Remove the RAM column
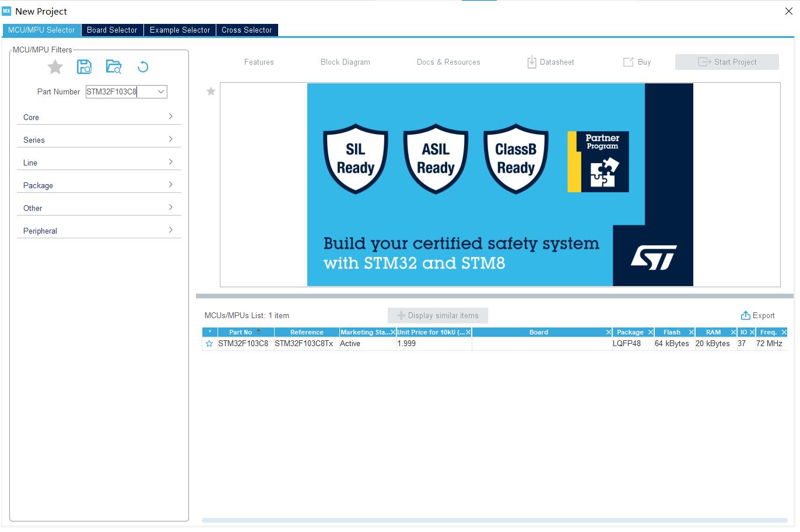The image size is (800, 532). 734,332
